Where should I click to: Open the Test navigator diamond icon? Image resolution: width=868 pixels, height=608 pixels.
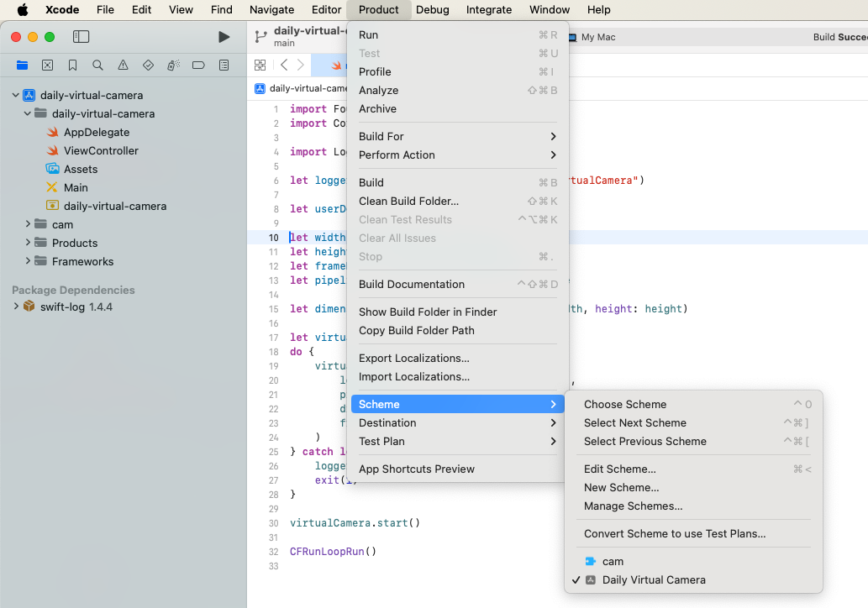click(148, 66)
